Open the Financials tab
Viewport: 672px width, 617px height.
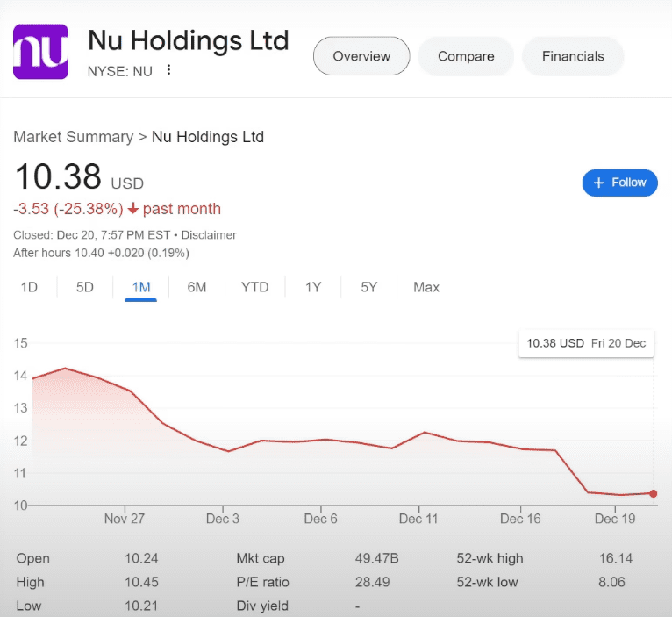pos(573,56)
